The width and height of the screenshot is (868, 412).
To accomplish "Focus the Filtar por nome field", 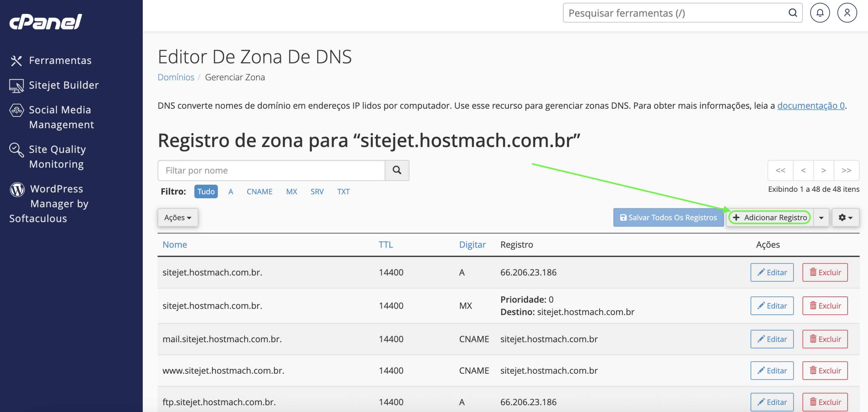I will 271,170.
